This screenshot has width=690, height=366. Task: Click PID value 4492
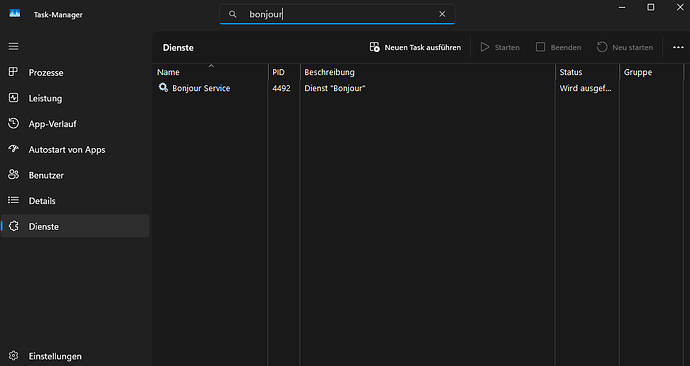281,88
